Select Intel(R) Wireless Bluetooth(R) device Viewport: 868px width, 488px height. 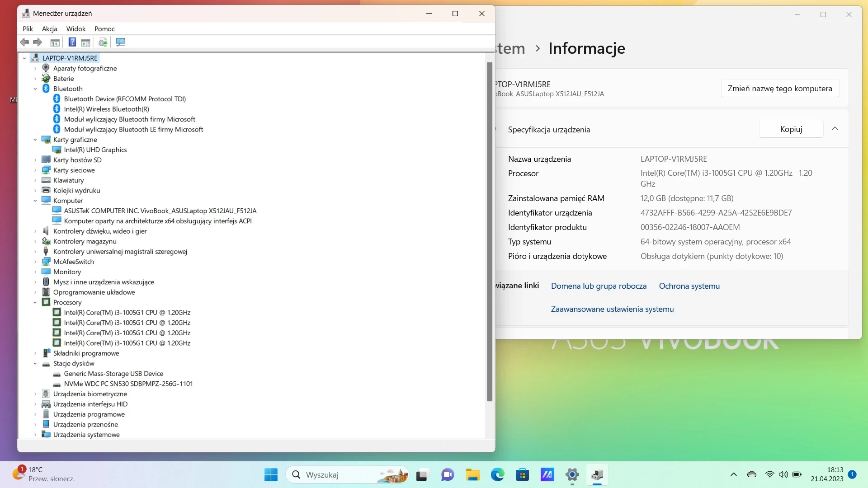click(106, 109)
